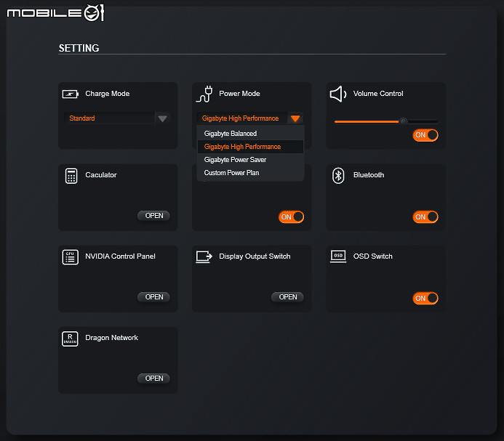504x441 pixels.
Task: Select Gigabyte Power Saver option
Action: tap(250, 160)
